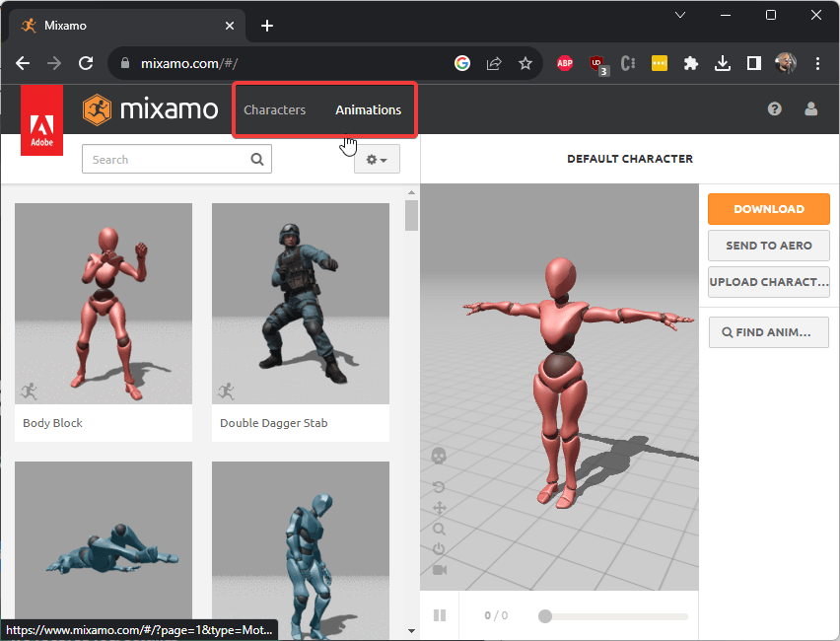Select the zoom magnifier icon in viewer
Screen dimensions: 840x641
pos(440,529)
